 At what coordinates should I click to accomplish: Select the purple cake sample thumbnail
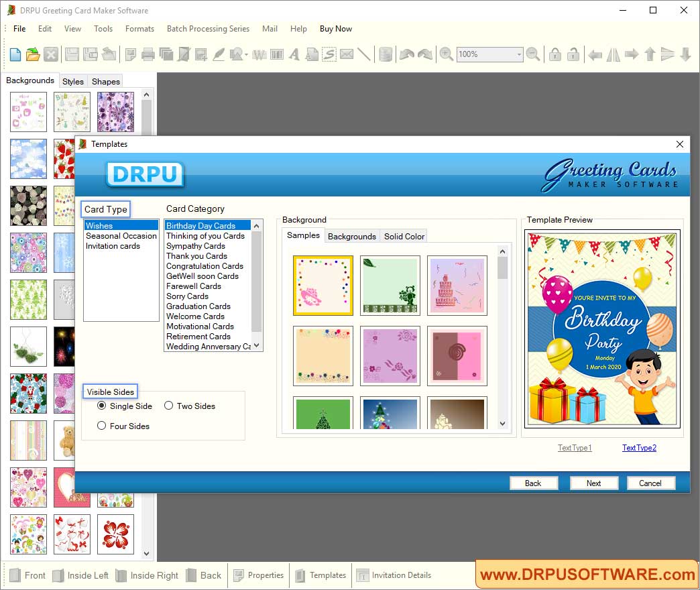click(x=457, y=286)
